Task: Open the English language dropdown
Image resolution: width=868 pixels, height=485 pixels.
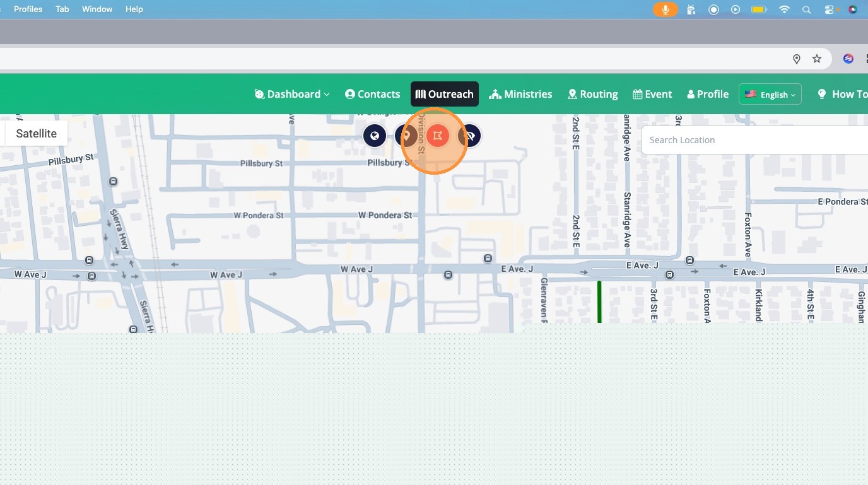Action: point(770,94)
